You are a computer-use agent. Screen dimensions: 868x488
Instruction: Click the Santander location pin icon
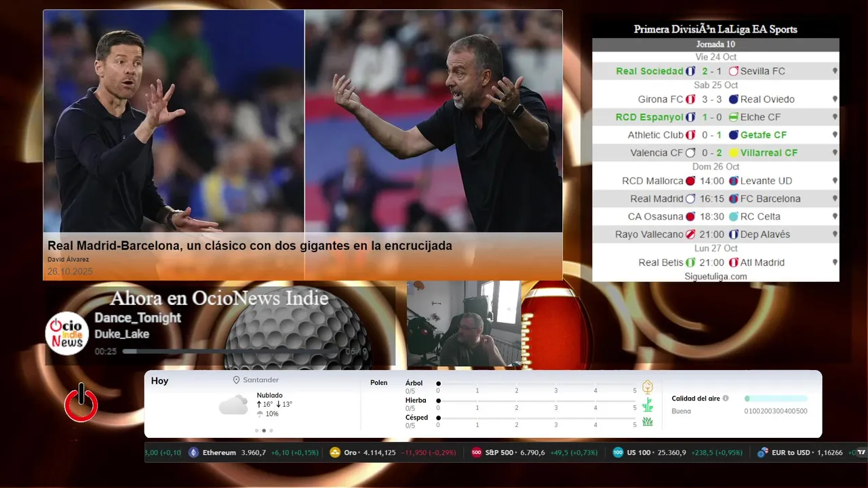click(x=237, y=380)
